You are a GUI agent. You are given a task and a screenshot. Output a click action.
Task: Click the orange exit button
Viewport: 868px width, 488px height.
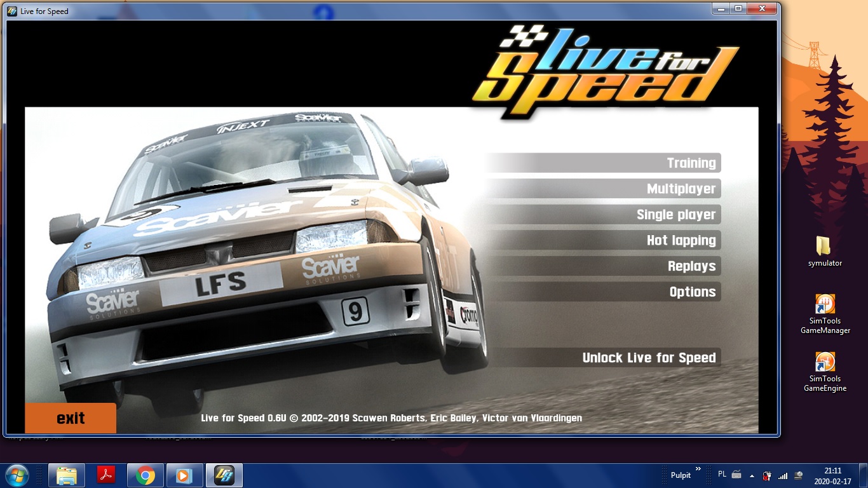71,418
